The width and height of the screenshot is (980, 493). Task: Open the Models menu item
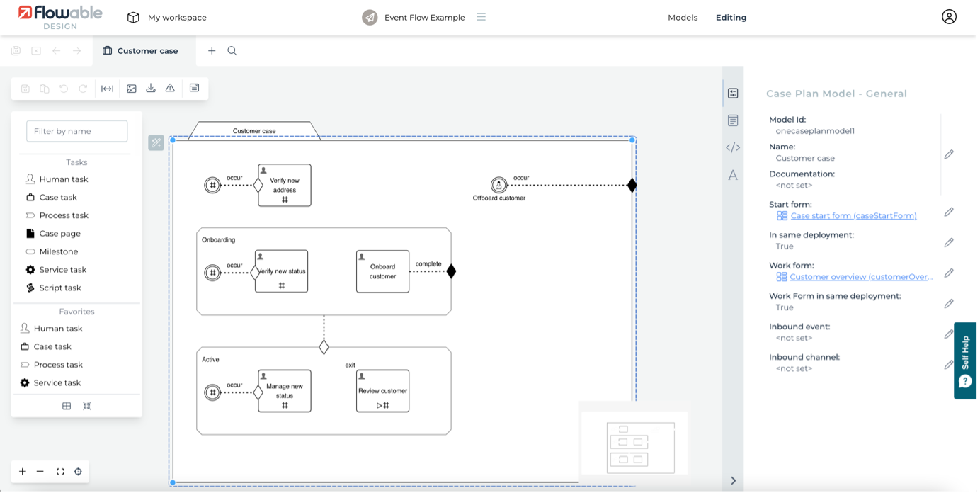pyautogui.click(x=683, y=18)
